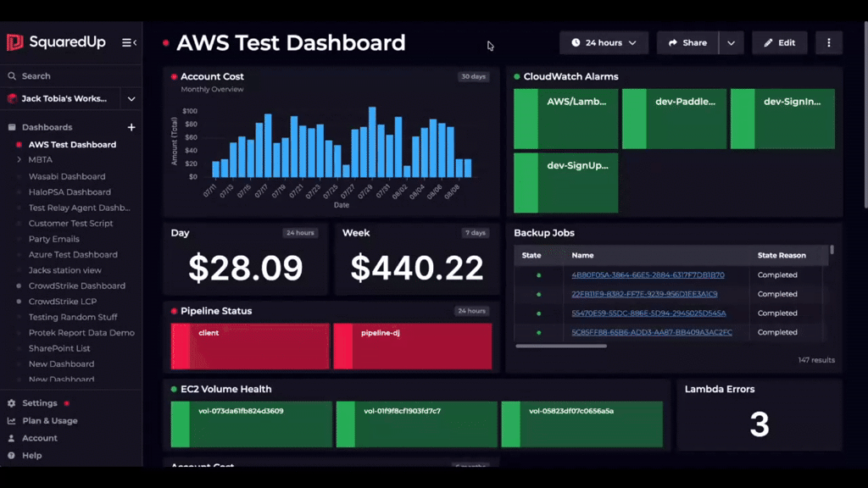Click volume vol-073da61fb824d3609 tile
This screenshot has width=868, height=488.
click(x=251, y=424)
